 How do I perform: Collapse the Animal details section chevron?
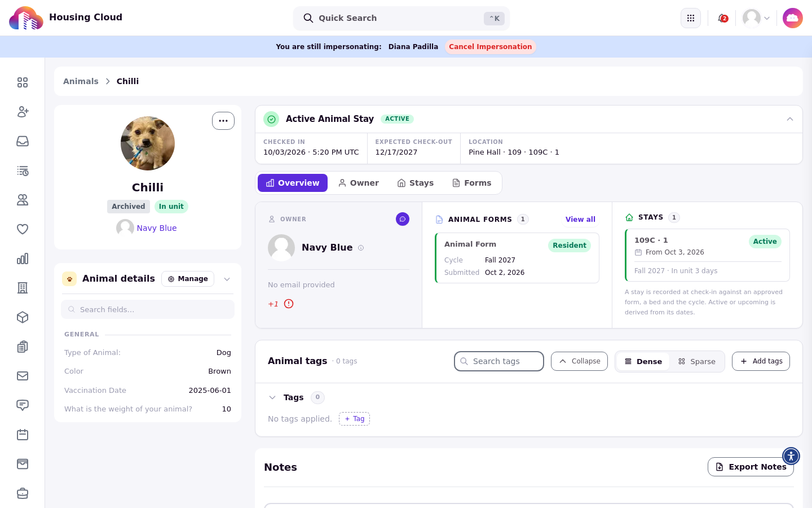coord(227,279)
